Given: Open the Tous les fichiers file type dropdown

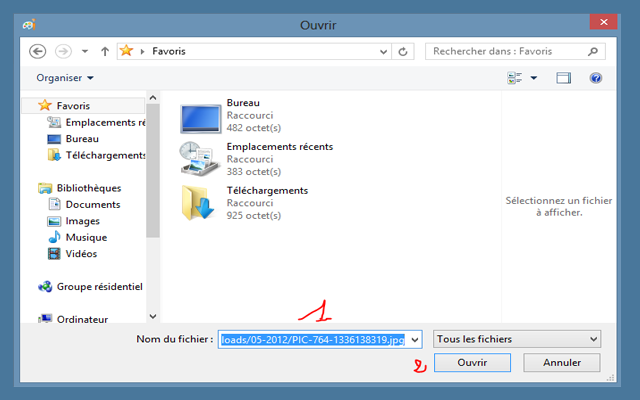Looking at the screenshot, I should tap(517, 340).
